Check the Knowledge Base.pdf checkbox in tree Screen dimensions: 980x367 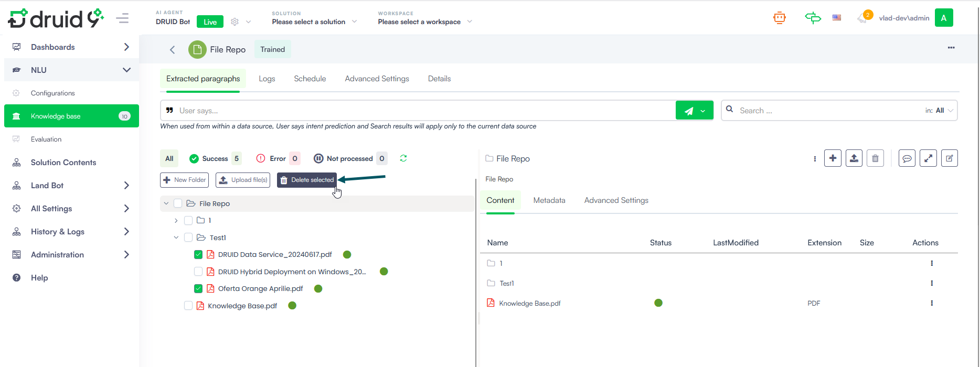[x=188, y=306]
